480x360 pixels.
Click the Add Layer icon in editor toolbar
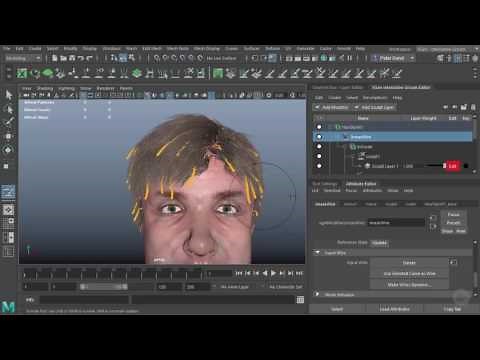coord(464,107)
